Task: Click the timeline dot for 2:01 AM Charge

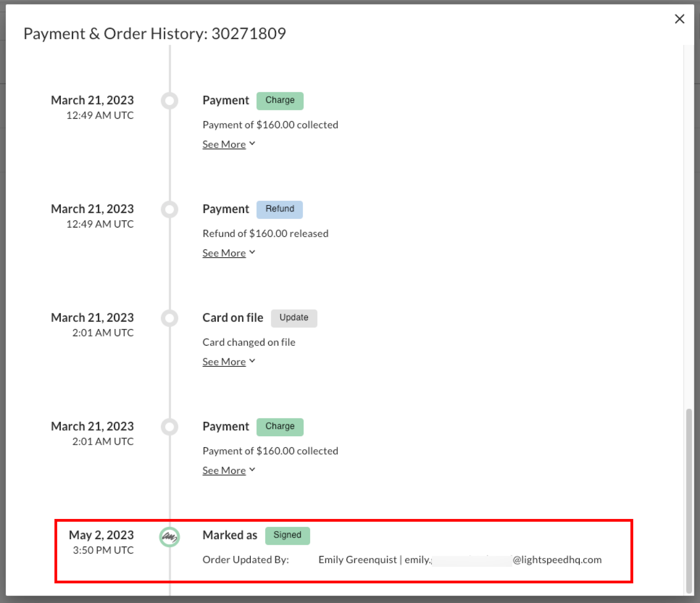Action: pos(170,427)
